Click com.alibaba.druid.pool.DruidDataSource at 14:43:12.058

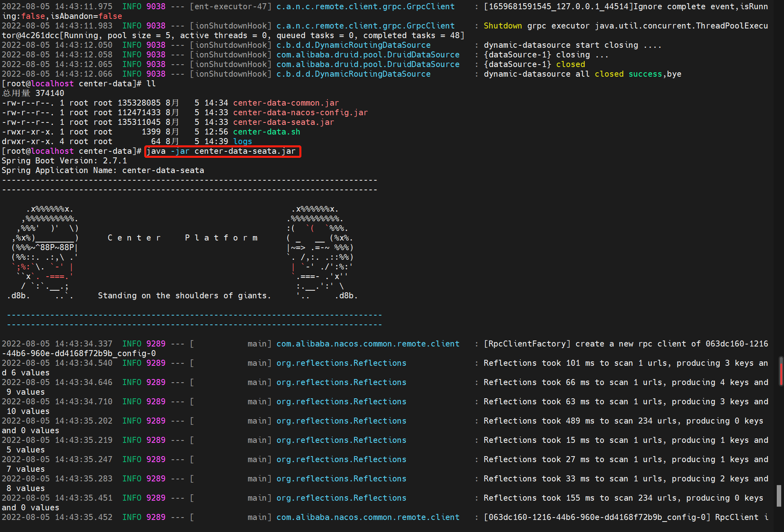tap(368, 55)
